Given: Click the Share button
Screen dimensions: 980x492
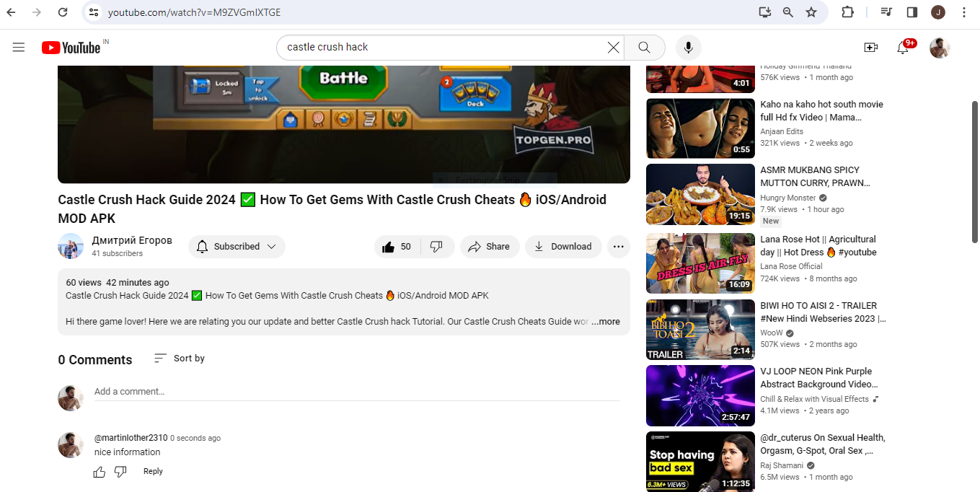Looking at the screenshot, I should (490, 247).
